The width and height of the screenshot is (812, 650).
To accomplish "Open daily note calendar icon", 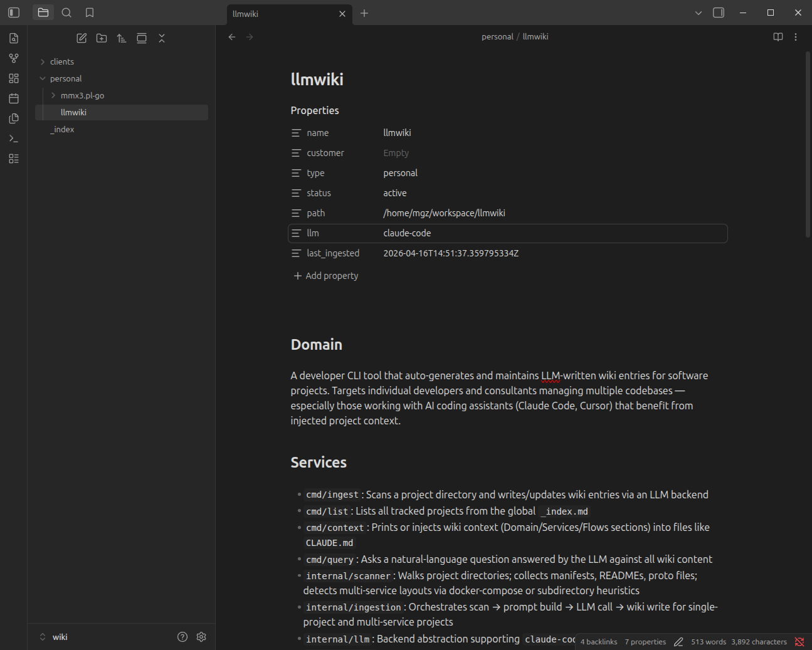I will (14, 98).
